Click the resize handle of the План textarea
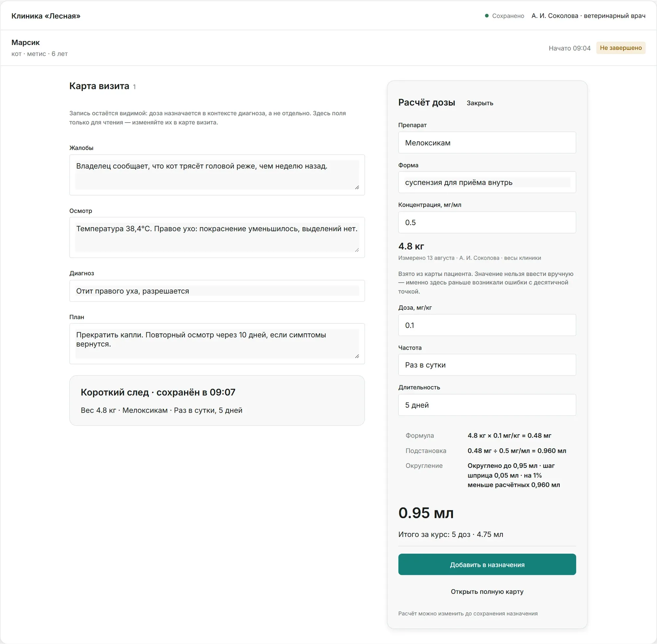The width and height of the screenshot is (657, 644). tap(357, 356)
